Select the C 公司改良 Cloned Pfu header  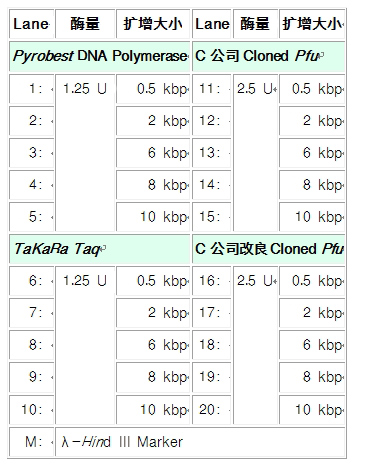click(269, 249)
